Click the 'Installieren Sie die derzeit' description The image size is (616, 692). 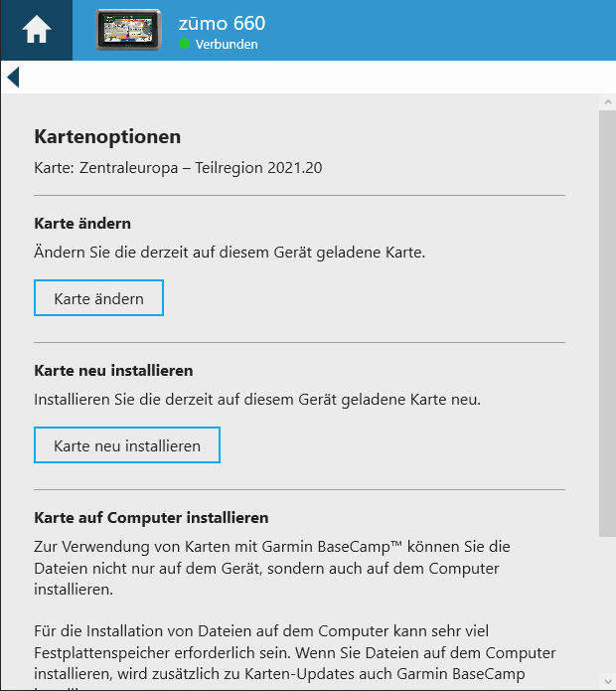tap(257, 400)
